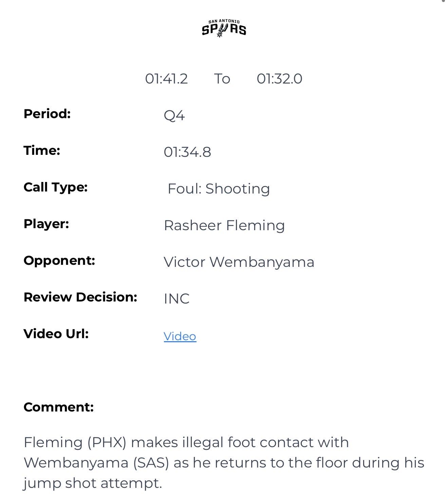Image resolution: width=448 pixels, height=494 pixels.
Task: Click the comment text about Fleming's foot contact
Action: 224,463
